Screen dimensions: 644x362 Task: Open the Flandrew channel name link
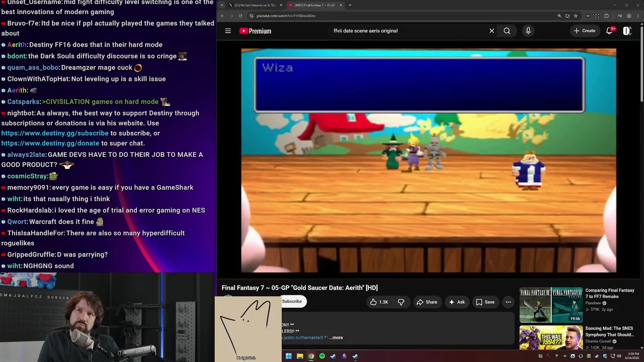tap(594, 303)
